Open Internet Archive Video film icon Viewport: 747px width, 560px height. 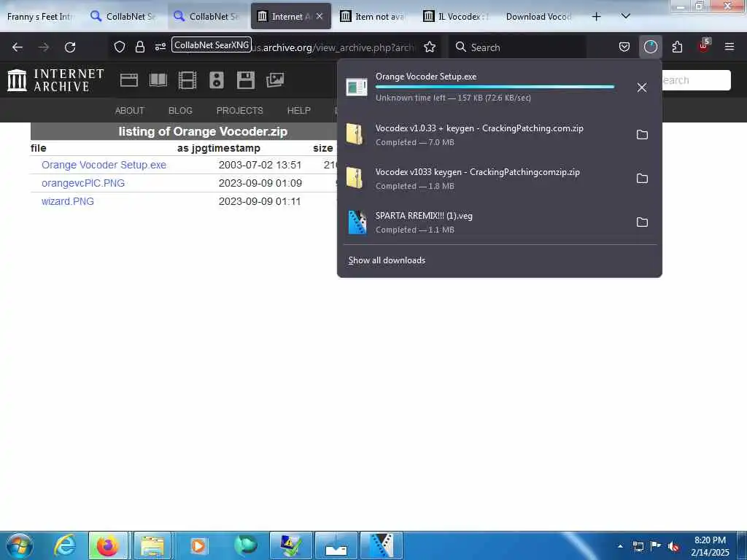187,80
